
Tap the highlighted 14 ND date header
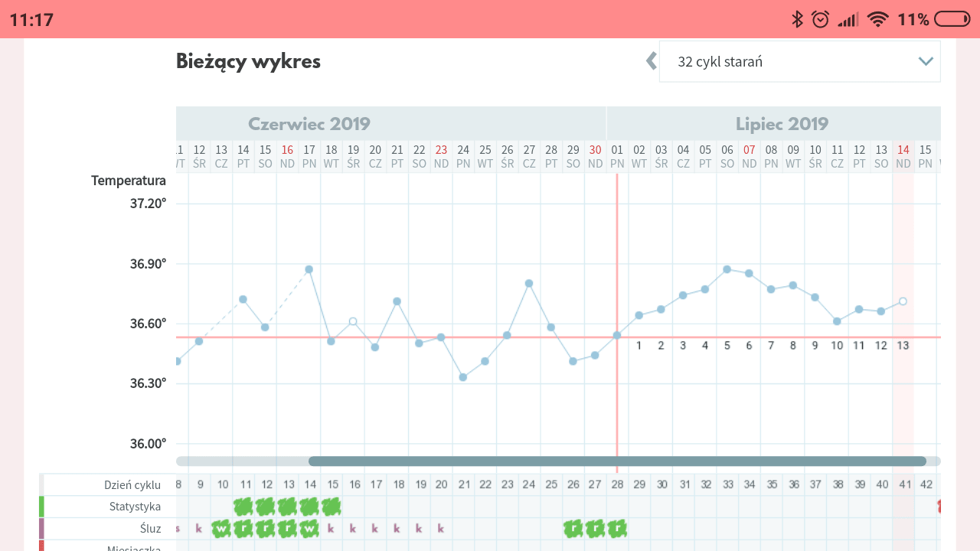pyautogui.click(x=903, y=156)
